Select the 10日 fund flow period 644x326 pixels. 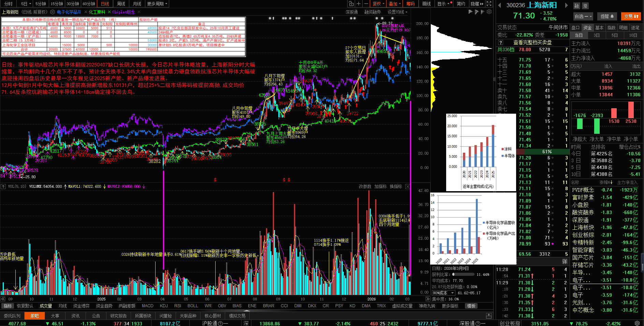[633, 35]
